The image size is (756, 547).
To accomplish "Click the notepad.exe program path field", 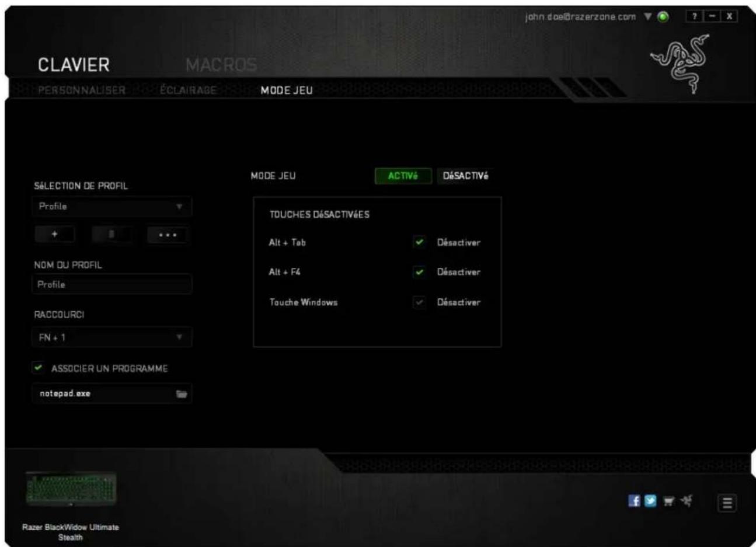I will [112, 394].
